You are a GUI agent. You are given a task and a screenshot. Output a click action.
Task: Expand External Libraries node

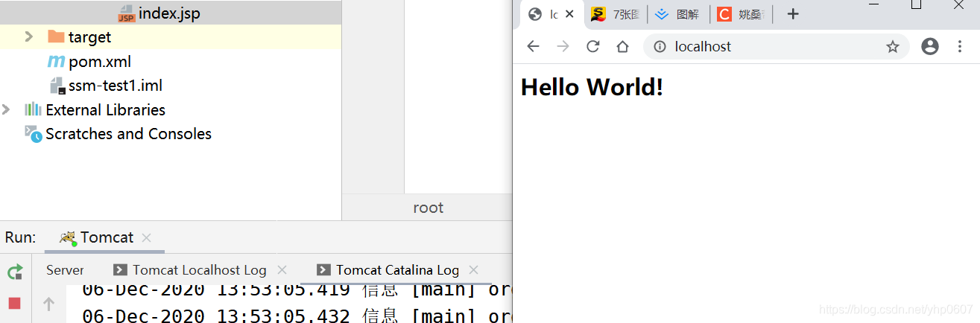[x=6, y=109]
